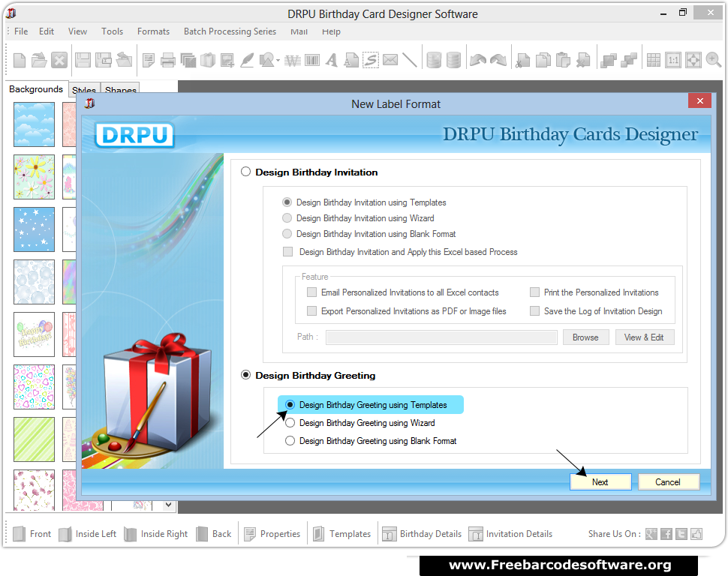The height and width of the screenshot is (576, 728).
Task: Click the backgrounds panel scroll-down arrow
Action: click(169, 505)
